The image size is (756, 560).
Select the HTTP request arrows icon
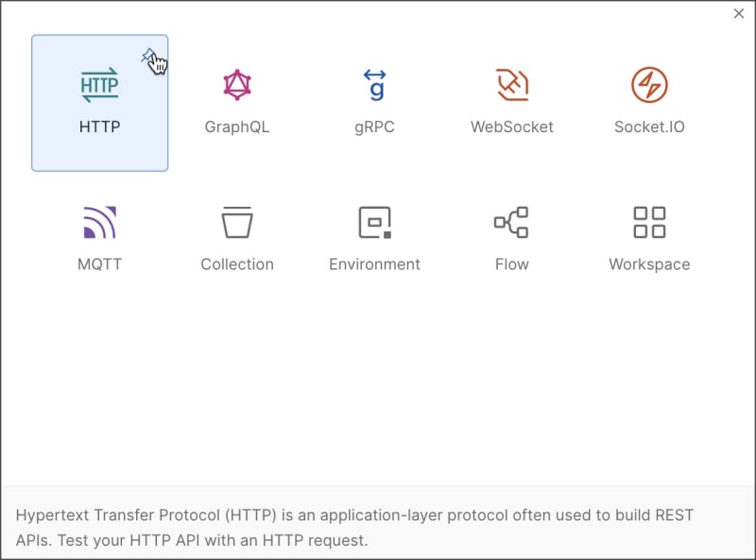coord(99,85)
